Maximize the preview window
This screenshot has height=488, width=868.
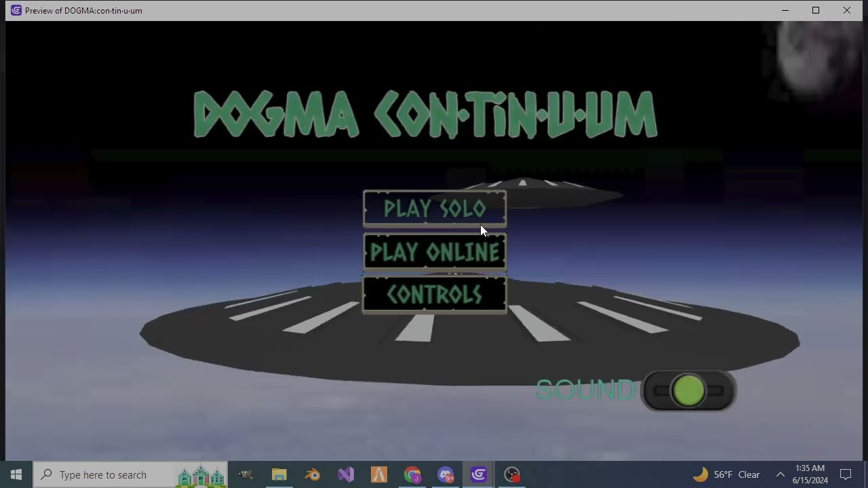[816, 10]
